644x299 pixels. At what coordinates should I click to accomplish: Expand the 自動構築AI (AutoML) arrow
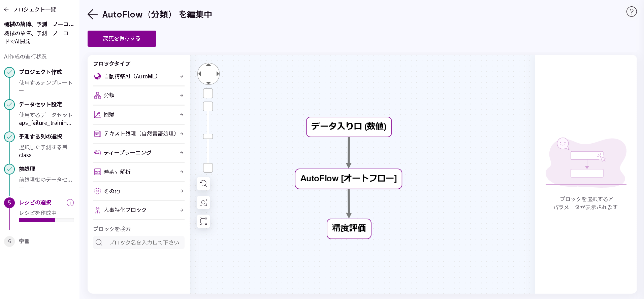(x=182, y=76)
